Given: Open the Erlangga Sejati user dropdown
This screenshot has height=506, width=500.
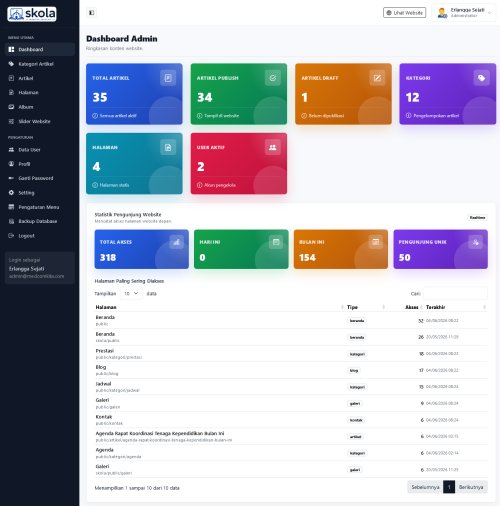Looking at the screenshot, I should click(x=464, y=13).
